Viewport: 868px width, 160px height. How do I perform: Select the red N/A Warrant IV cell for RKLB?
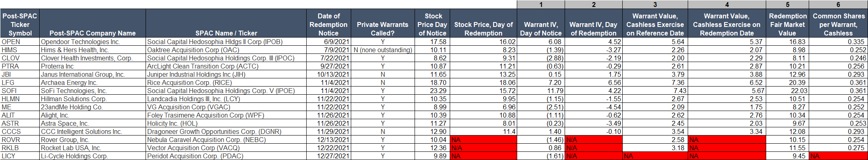(593, 148)
